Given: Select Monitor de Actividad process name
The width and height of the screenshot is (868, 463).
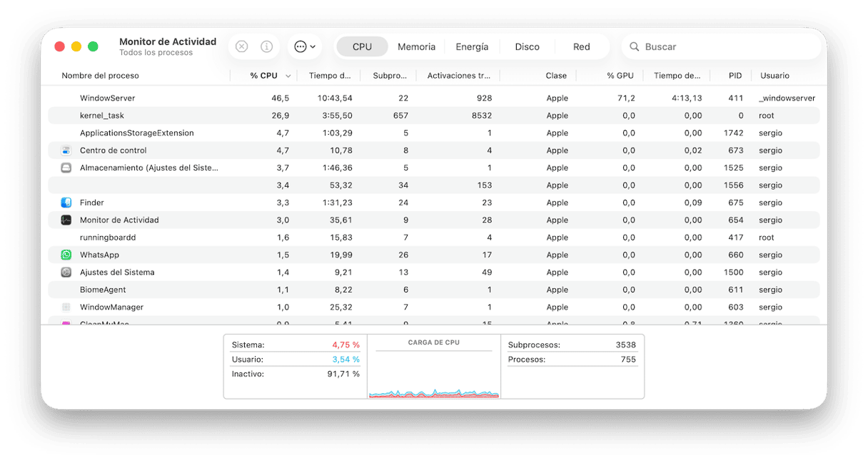Looking at the screenshot, I should [119, 220].
